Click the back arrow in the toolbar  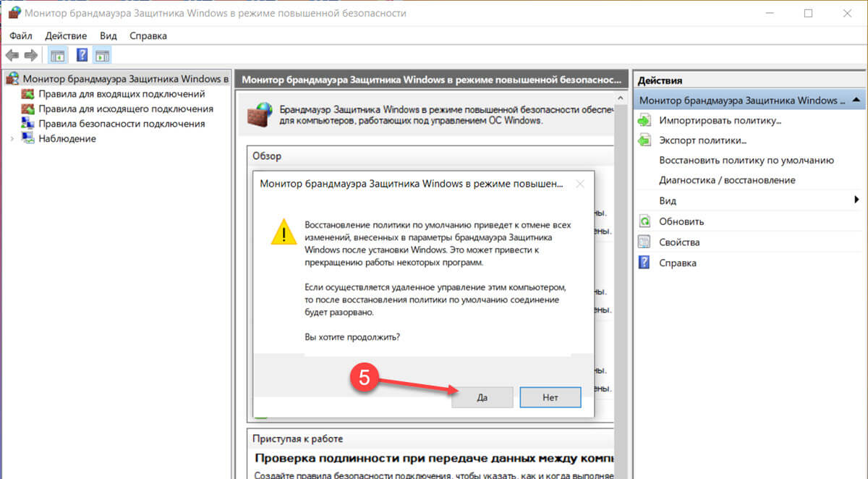pos(12,56)
